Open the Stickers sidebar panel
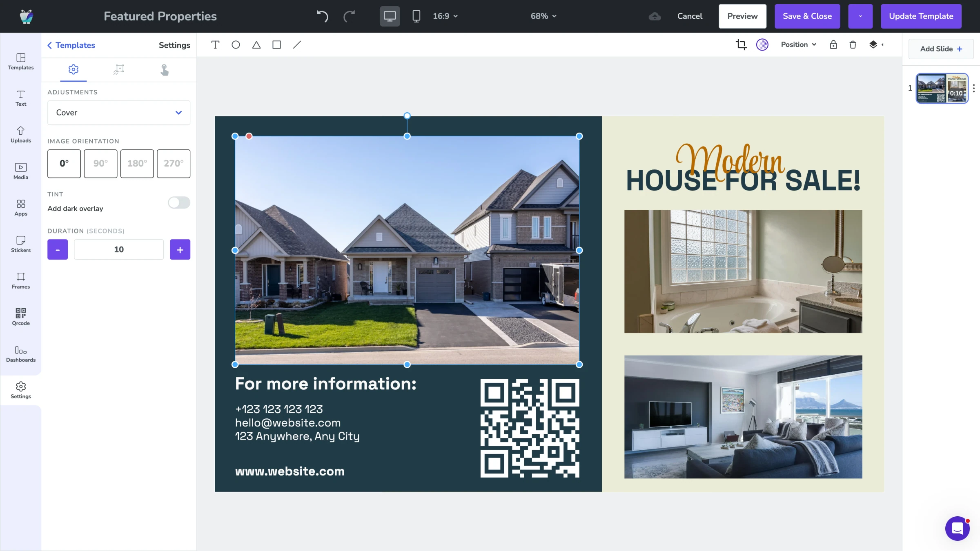980x551 pixels. (x=21, y=244)
